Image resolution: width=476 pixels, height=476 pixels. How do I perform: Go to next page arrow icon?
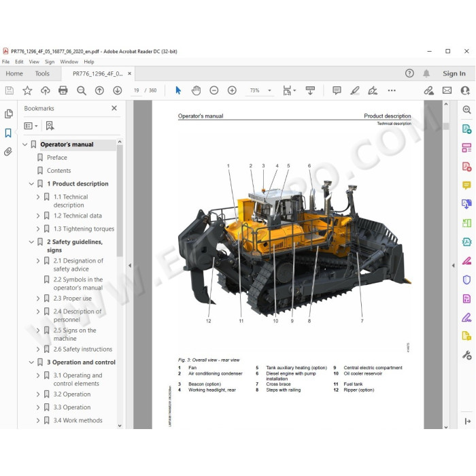(x=118, y=90)
